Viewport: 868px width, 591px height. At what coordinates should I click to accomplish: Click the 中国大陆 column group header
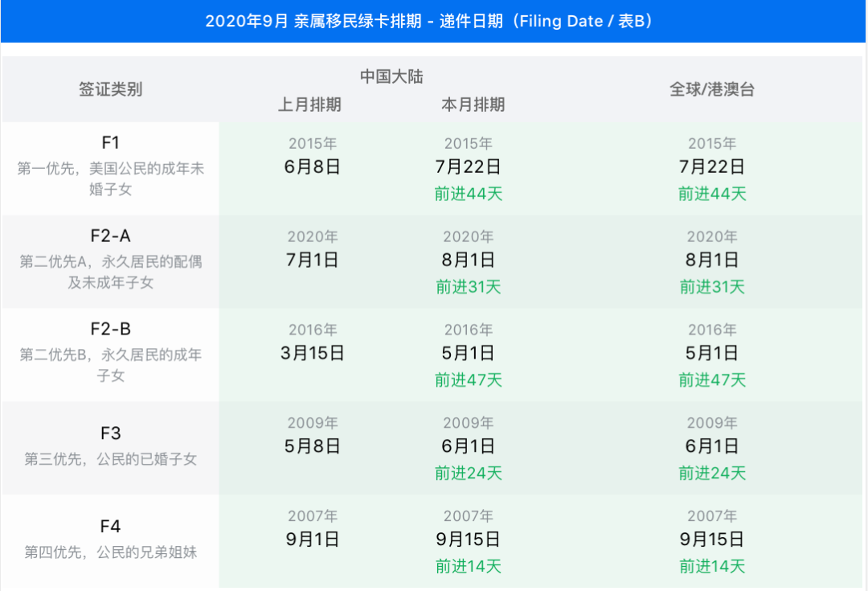(391, 76)
